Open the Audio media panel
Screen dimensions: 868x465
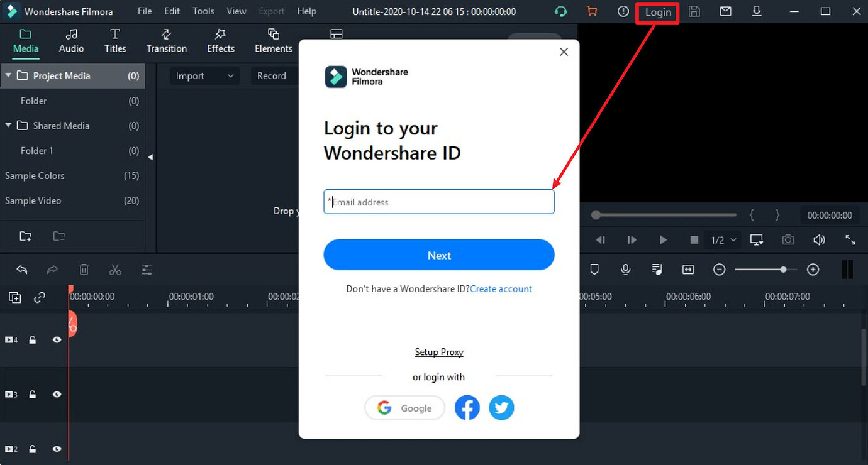coord(71,41)
